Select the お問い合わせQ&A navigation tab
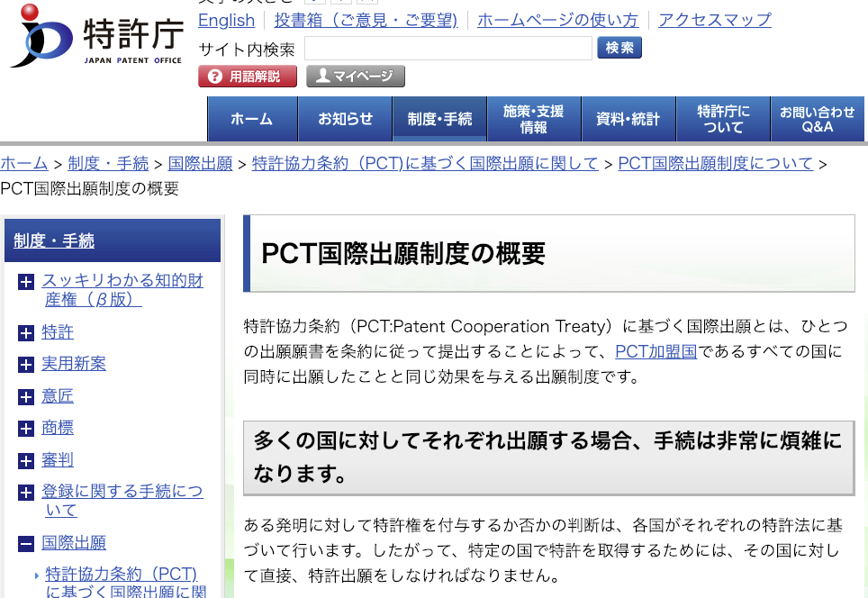The height and width of the screenshot is (598, 868). [818, 119]
